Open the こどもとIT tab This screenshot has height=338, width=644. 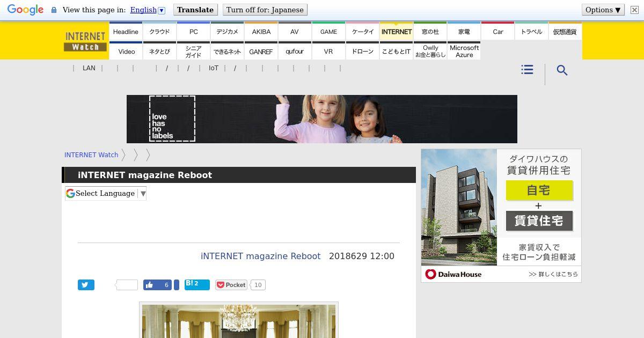click(396, 51)
